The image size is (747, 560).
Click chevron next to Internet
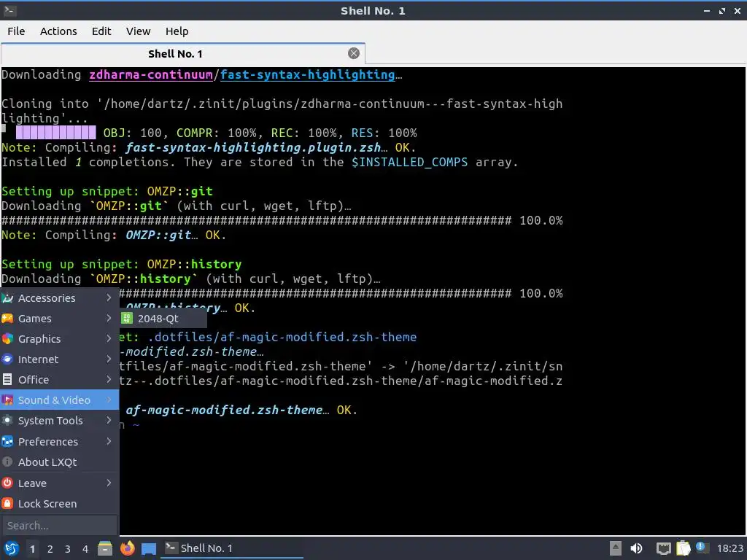point(109,359)
